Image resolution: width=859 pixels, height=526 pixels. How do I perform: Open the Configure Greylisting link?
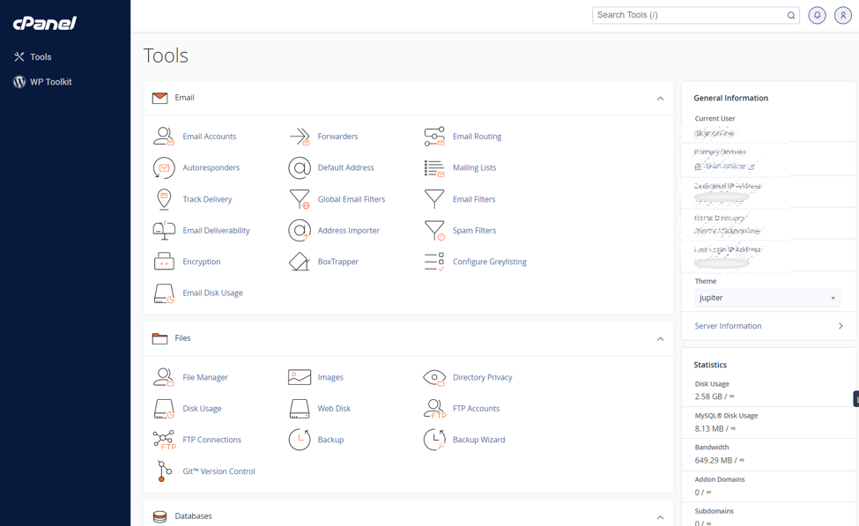[x=489, y=262]
